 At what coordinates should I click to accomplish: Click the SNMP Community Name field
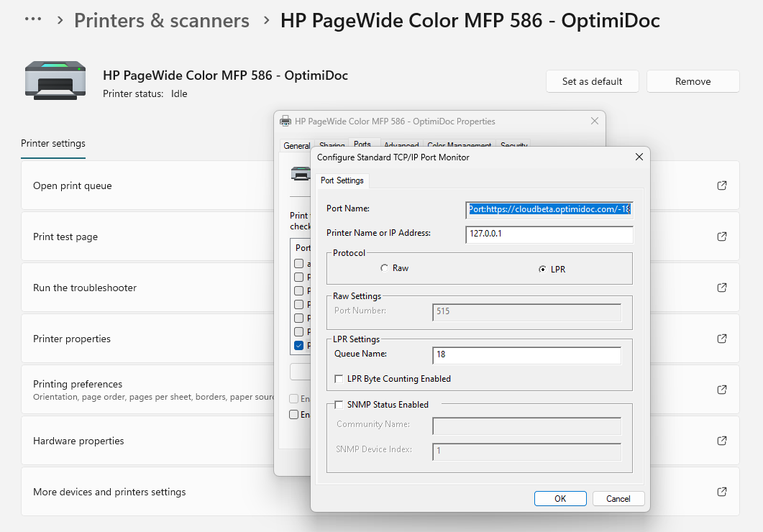[526, 426]
